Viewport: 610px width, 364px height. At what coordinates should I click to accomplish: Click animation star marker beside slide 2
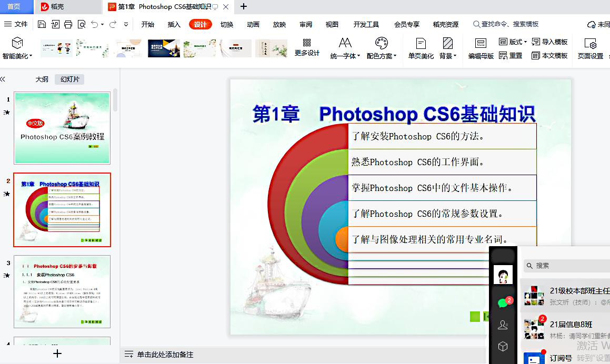[7, 194]
